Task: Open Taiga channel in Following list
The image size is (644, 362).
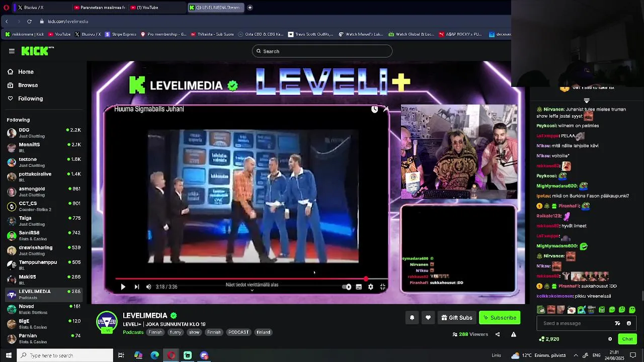Action: pos(44,221)
